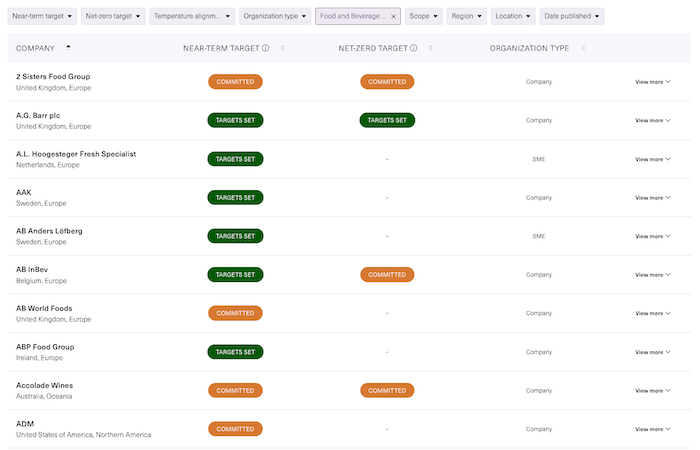This screenshot has height=450, width=700.
Task: Click sort arrows for Near-Term Target column
Action: (282, 48)
